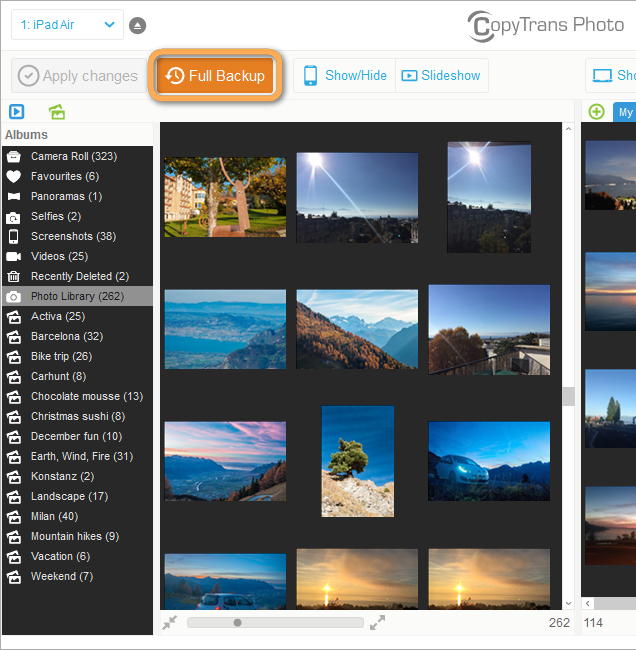Click the blue play icon above Albums
The image size is (636, 650).
click(17, 112)
